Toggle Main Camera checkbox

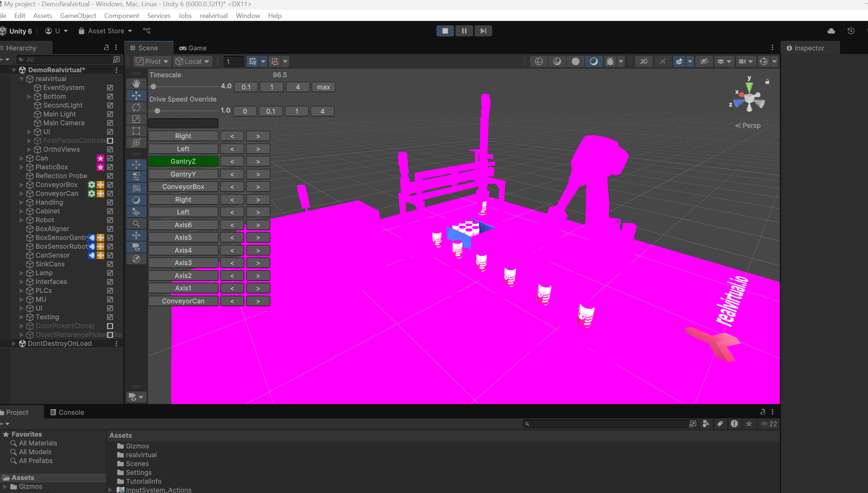(x=110, y=123)
